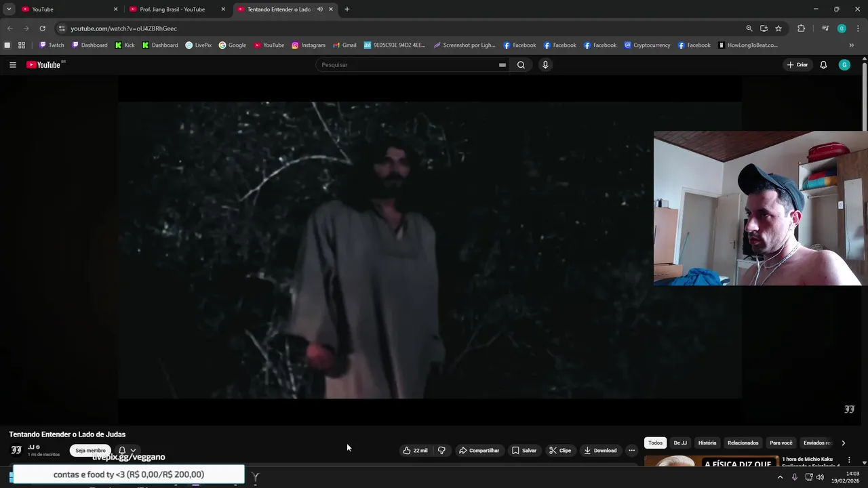Viewport: 868px width, 488px height.
Task: Open the tab search dropdown arrow
Action: [x=9, y=9]
